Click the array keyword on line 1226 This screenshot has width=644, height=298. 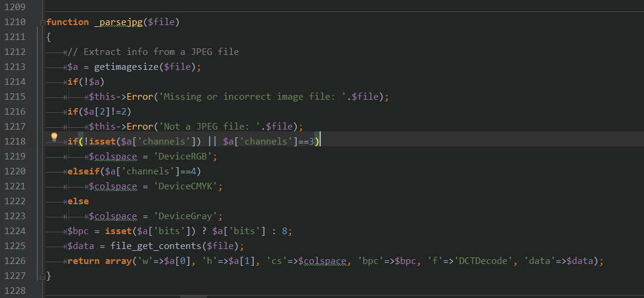pyautogui.click(x=118, y=261)
